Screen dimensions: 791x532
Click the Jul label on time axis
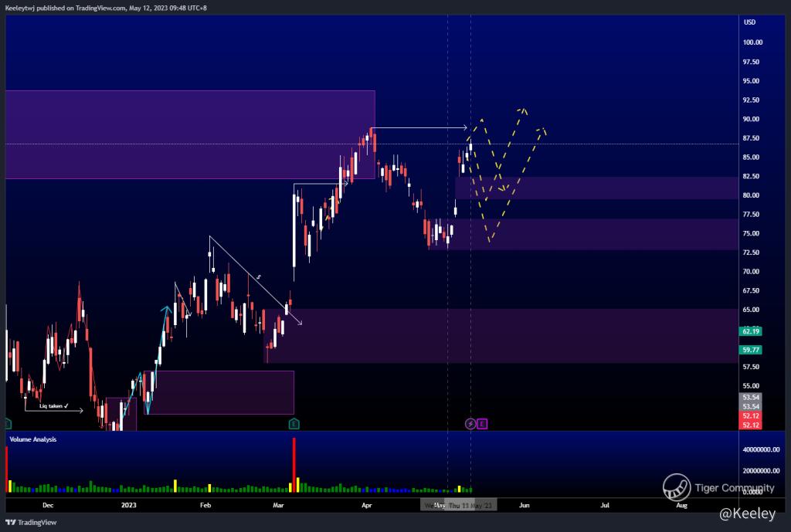(604, 505)
